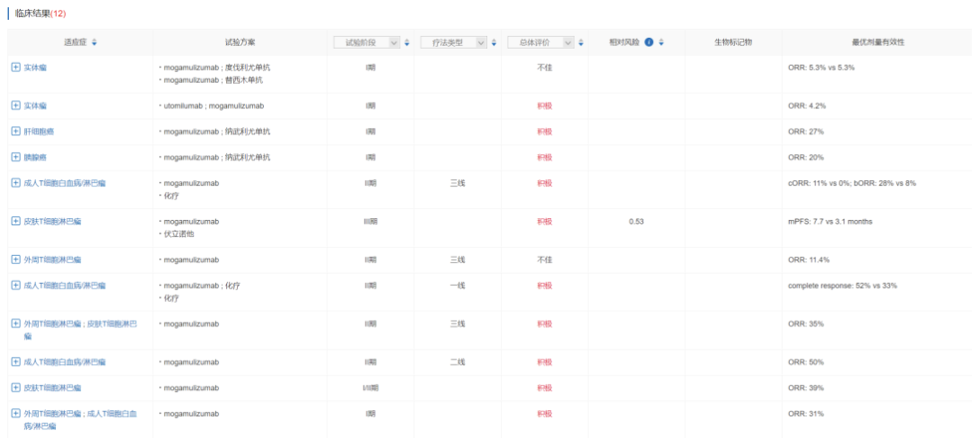Click the sort arrows beside 总体评价 filter
Image resolution: width=980 pixels, height=438 pixels.
pos(581,42)
